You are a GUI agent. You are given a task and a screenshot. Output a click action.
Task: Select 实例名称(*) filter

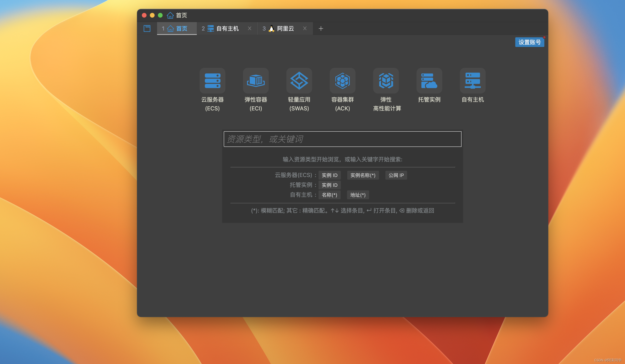tap(363, 175)
